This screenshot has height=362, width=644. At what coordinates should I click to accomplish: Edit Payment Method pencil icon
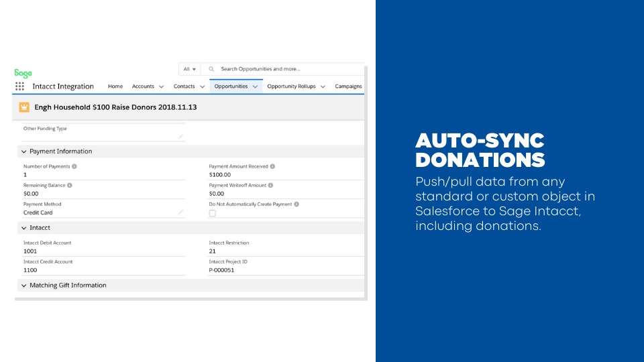180,213
